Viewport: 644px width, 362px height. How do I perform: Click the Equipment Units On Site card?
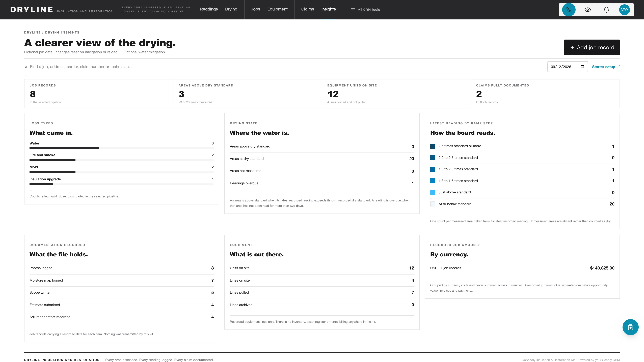(x=396, y=94)
